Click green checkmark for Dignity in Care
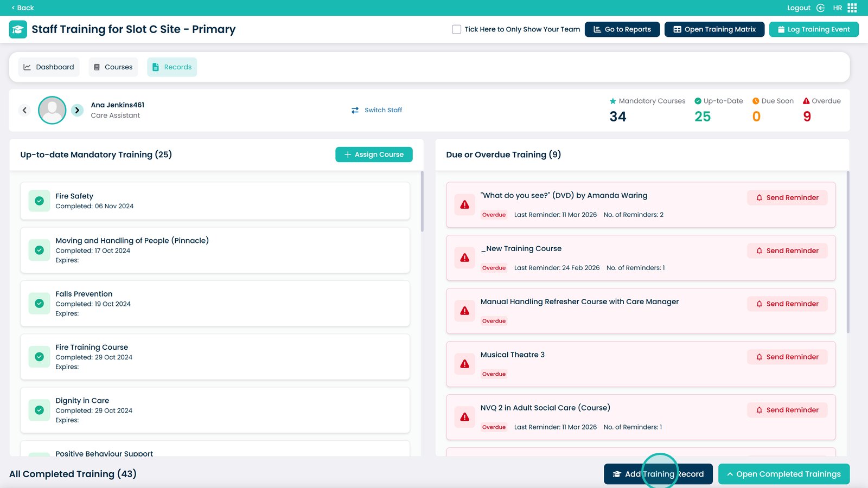868x488 pixels. pyautogui.click(x=39, y=410)
